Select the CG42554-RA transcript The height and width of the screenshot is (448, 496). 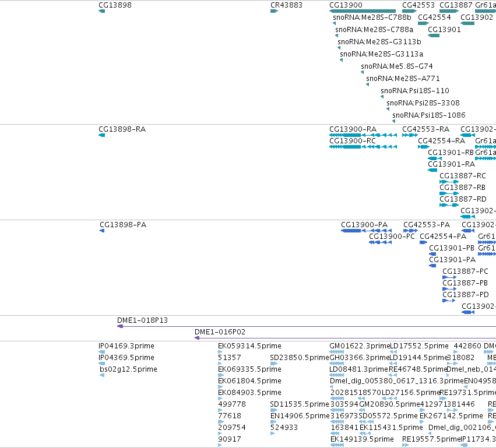pos(424,147)
